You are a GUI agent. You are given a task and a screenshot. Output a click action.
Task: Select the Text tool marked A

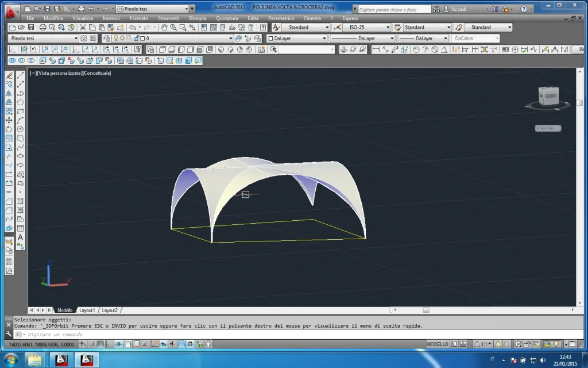[21, 237]
